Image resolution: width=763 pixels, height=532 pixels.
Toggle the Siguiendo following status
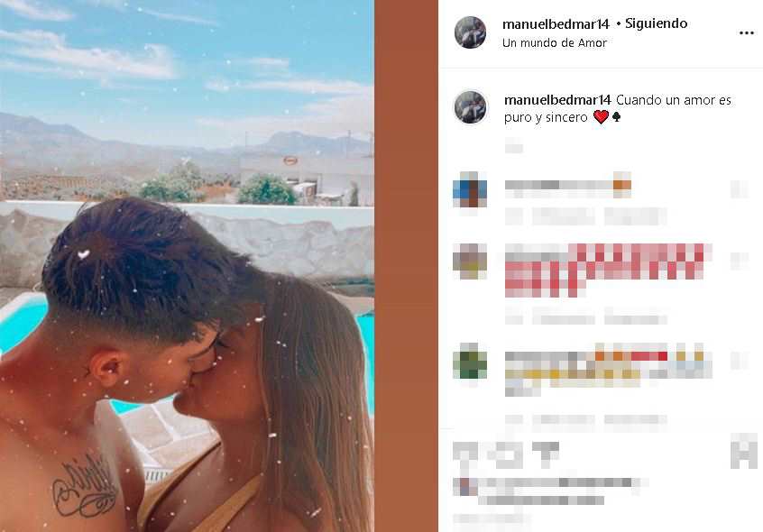tap(656, 23)
